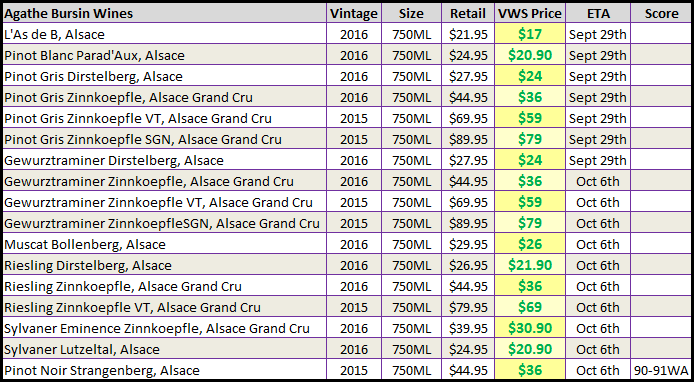Select the $89.95 retail for Gewurztraminer ZinnkoepfleSGN
The height and width of the screenshot is (382, 694).
click(x=468, y=223)
